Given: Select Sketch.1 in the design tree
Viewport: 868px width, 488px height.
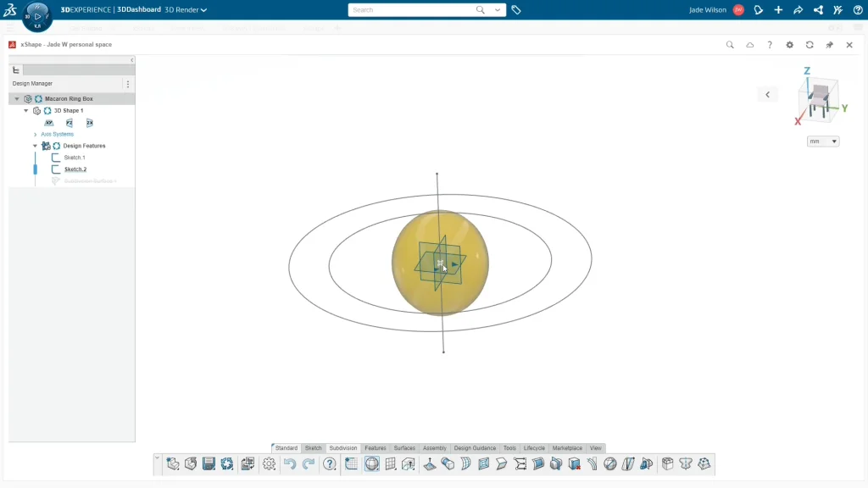Looking at the screenshot, I should pyautogui.click(x=75, y=158).
